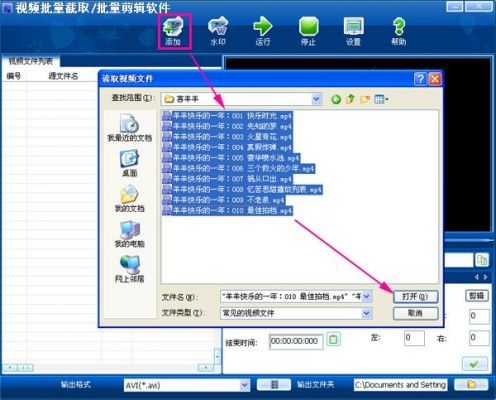This screenshot has height=400, width=496.
Task: Open the view menu icon in the dialog
Action: click(x=381, y=99)
